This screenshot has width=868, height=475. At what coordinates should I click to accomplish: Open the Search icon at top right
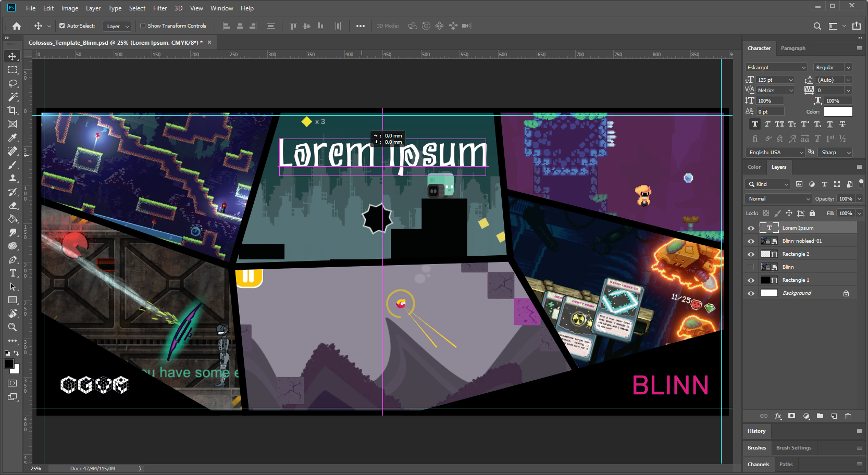pyautogui.click(x=817, y=26)
